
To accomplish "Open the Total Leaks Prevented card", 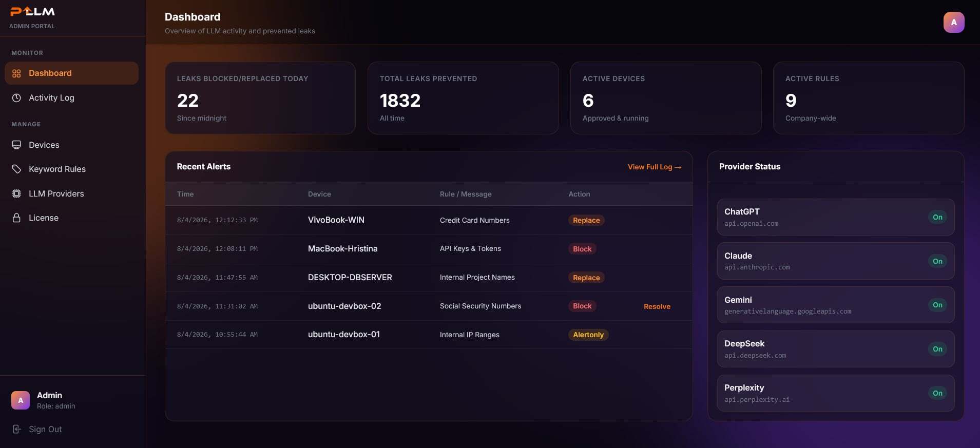I will click(x=463, y=98).
